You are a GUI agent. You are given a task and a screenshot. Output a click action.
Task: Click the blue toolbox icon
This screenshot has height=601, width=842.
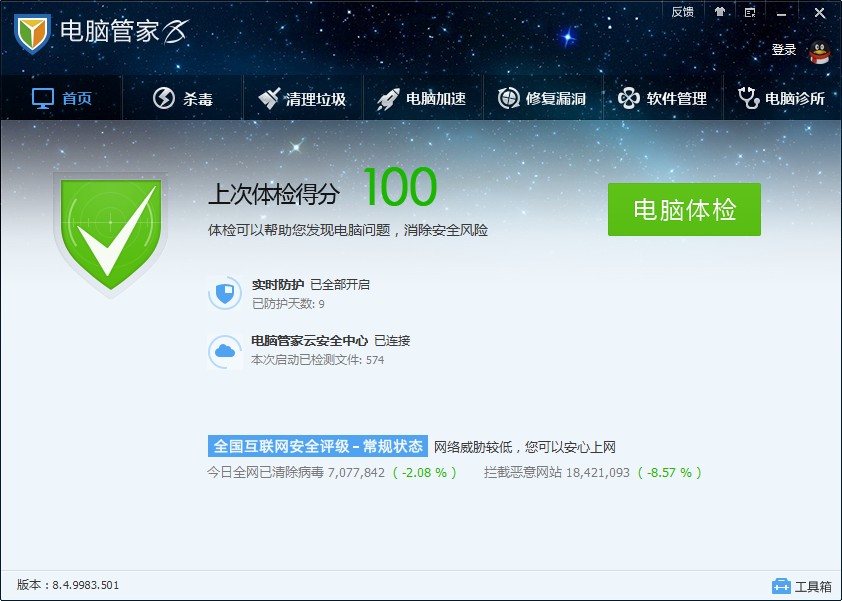(x=781, y=586)
